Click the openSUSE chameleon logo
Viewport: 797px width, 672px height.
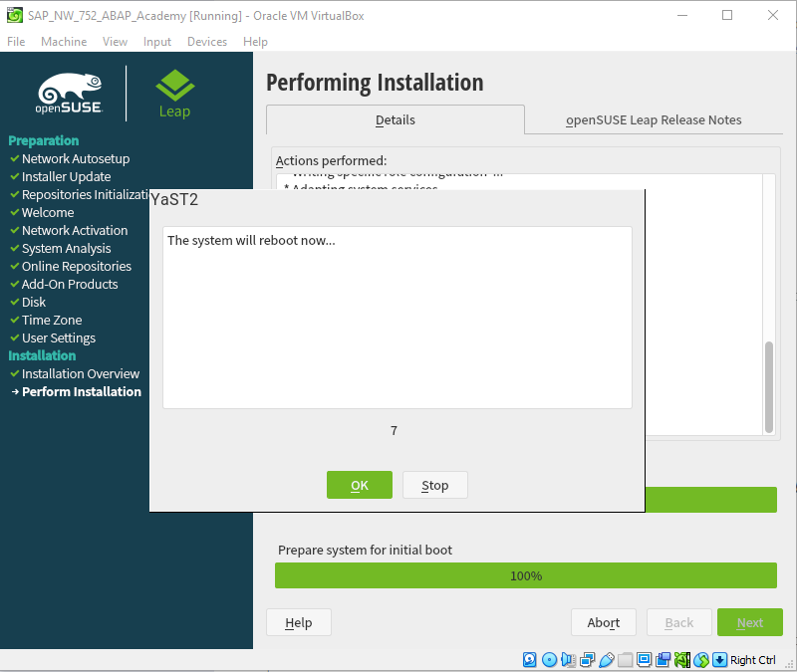coord(70,93)
